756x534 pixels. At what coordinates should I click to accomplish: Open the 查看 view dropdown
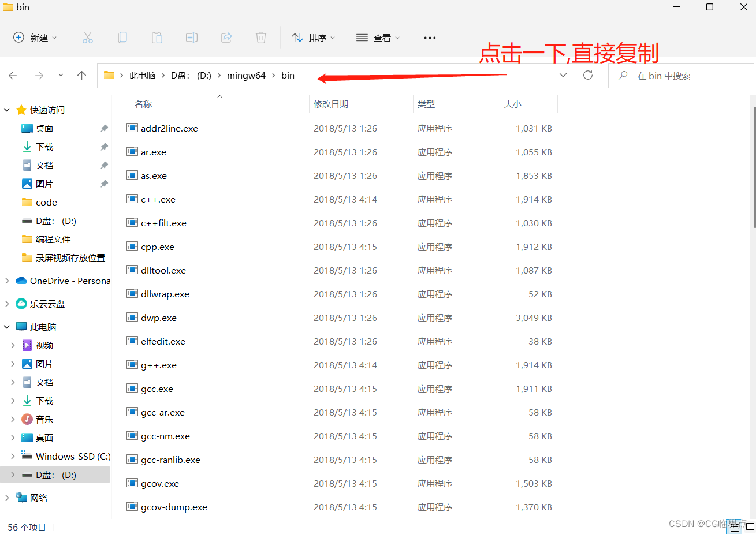(x=378, y=38)
